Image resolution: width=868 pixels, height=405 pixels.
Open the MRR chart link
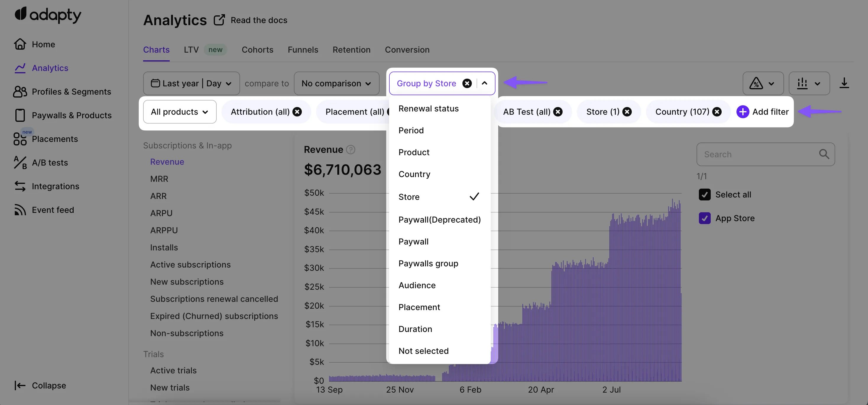[159, 179]
